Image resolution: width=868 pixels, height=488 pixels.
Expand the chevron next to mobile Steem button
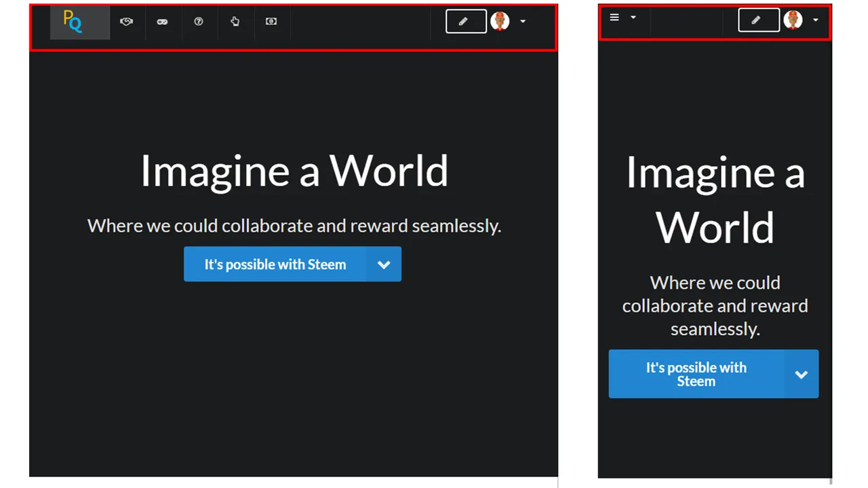(x=802, y=374)
